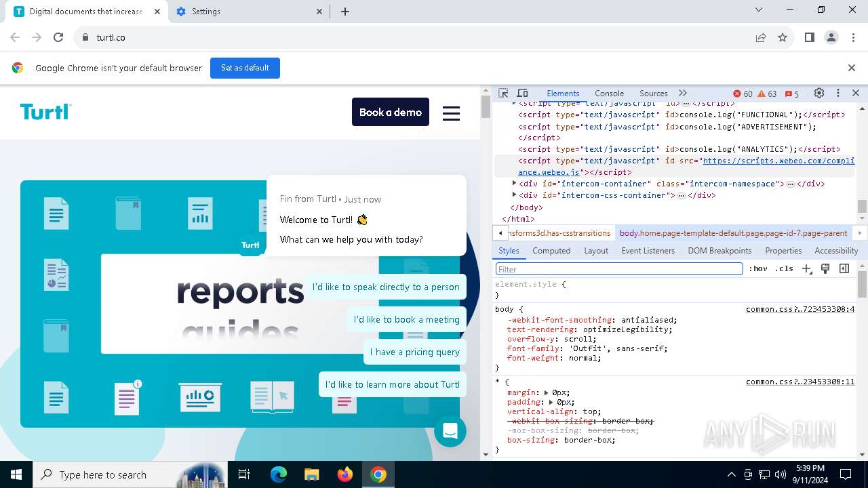Open the Accessibility tab

pyautogui.click(x=836, y=251)
